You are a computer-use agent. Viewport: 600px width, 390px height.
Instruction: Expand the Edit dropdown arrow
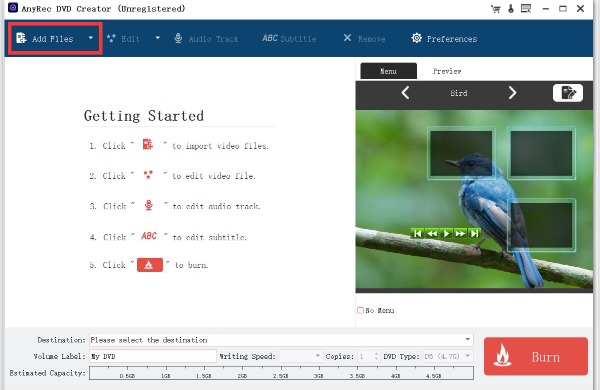158,38
